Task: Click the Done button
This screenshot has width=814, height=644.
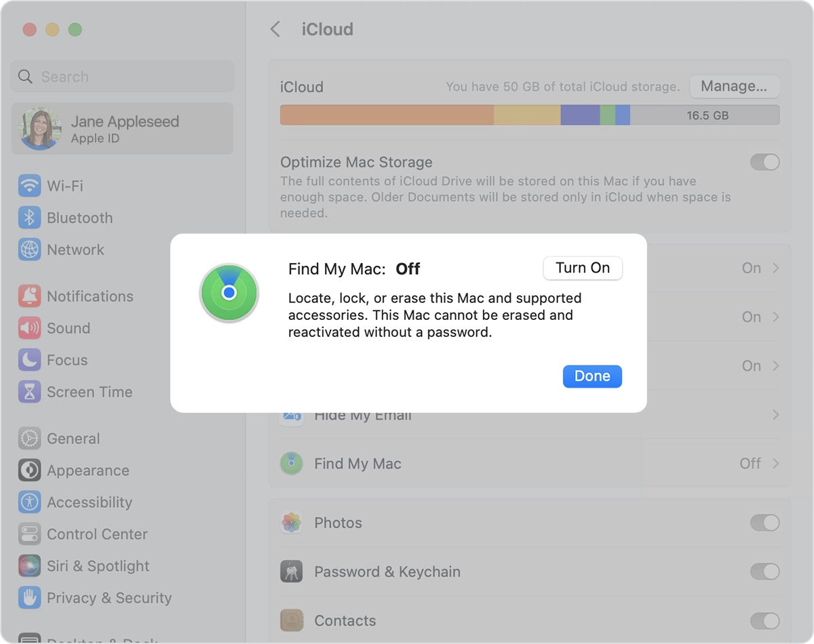Action: pos(592,376)
